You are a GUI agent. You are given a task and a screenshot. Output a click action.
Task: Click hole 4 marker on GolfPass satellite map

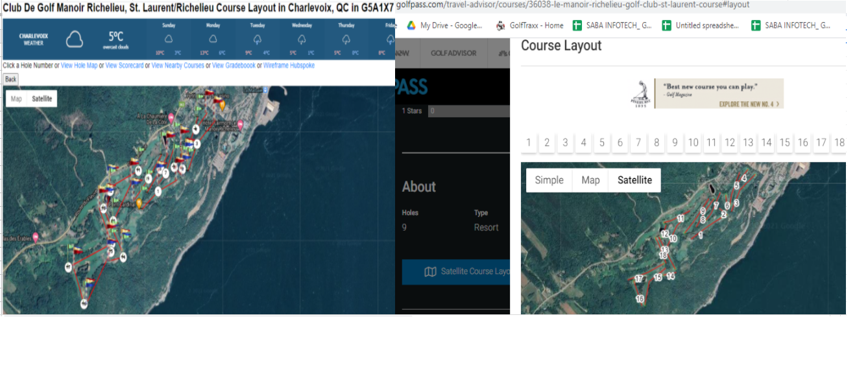pos(744,178)
